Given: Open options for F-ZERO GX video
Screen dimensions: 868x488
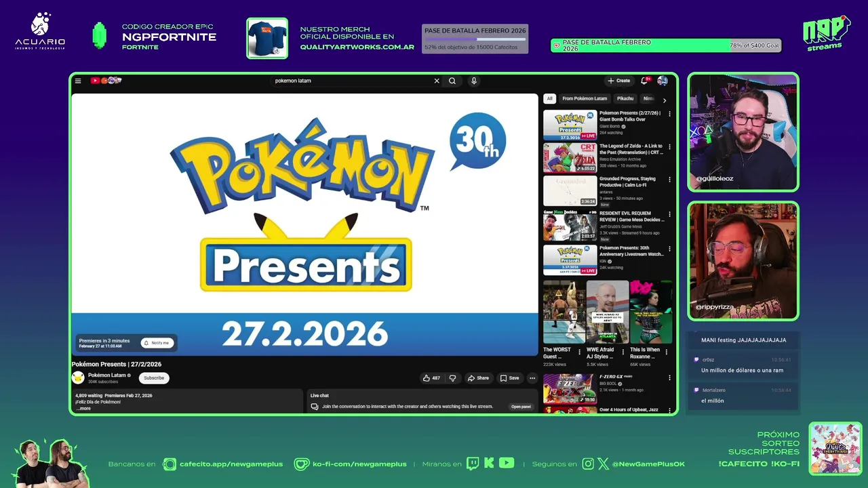Looking at the screenshot, I should click(669, 378).
